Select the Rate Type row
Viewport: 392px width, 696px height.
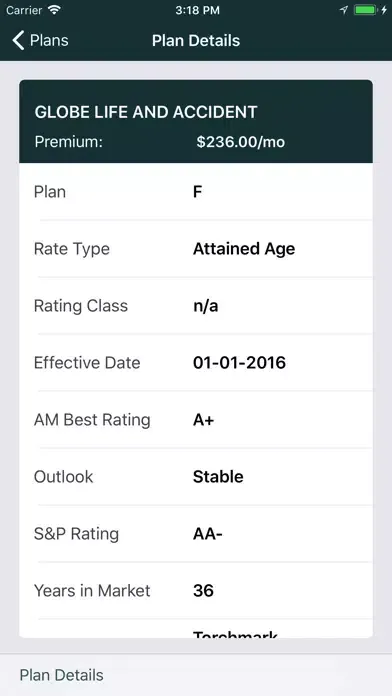[196, 249]
